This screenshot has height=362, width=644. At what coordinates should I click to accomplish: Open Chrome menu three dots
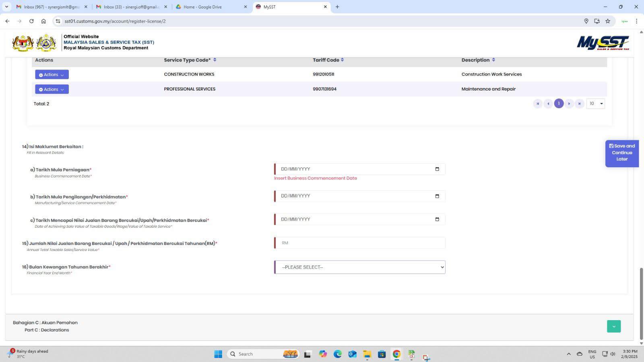coord(636,21)
